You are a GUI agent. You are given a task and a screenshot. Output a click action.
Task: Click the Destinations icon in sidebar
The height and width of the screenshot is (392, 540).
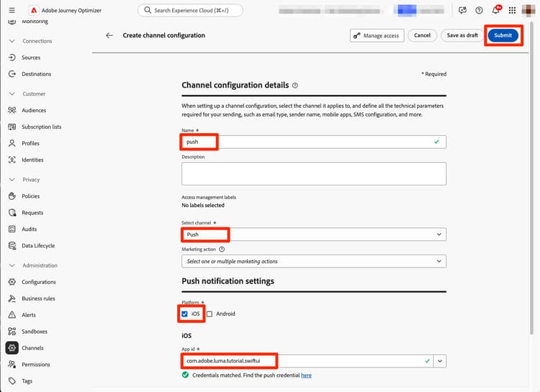coord(12,74)
